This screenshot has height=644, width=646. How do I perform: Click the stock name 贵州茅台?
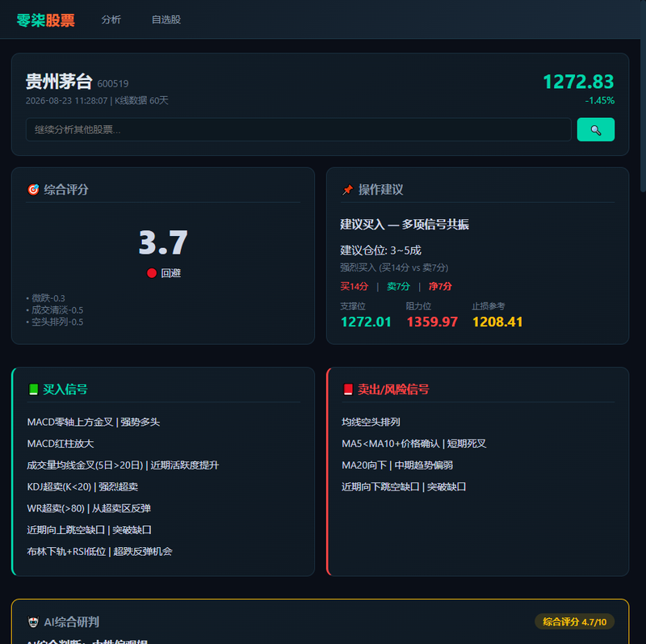pos(59,82)
